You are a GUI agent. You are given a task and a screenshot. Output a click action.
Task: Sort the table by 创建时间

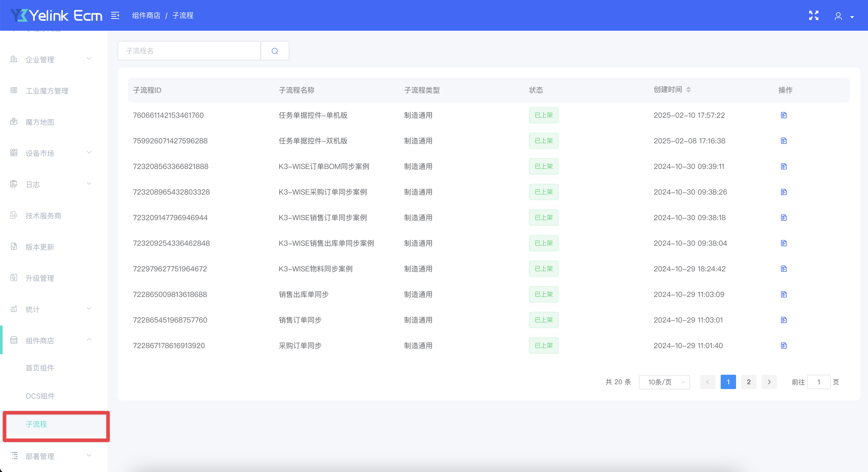click(688, 90)
